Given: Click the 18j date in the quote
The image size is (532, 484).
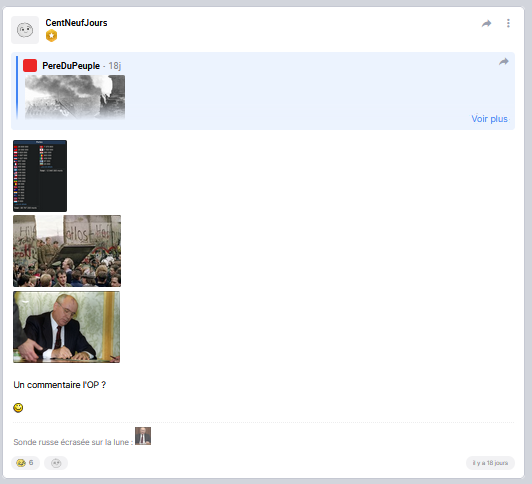Looking at the screenshot, I should (115, 65).
